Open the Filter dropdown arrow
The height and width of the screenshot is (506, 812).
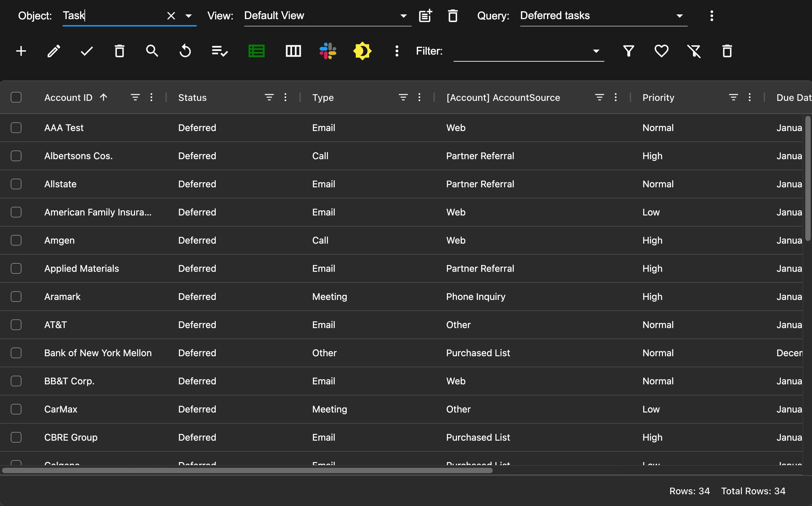(x=596, y=51)
